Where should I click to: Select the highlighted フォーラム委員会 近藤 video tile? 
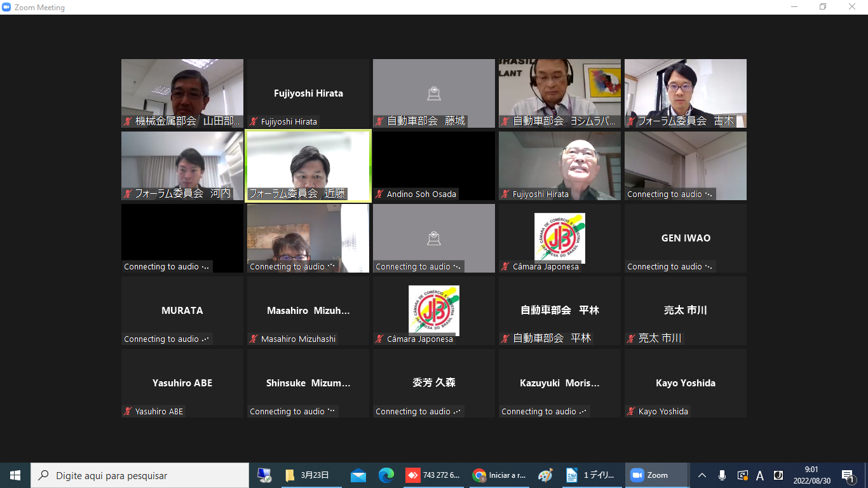pos(308,166)
